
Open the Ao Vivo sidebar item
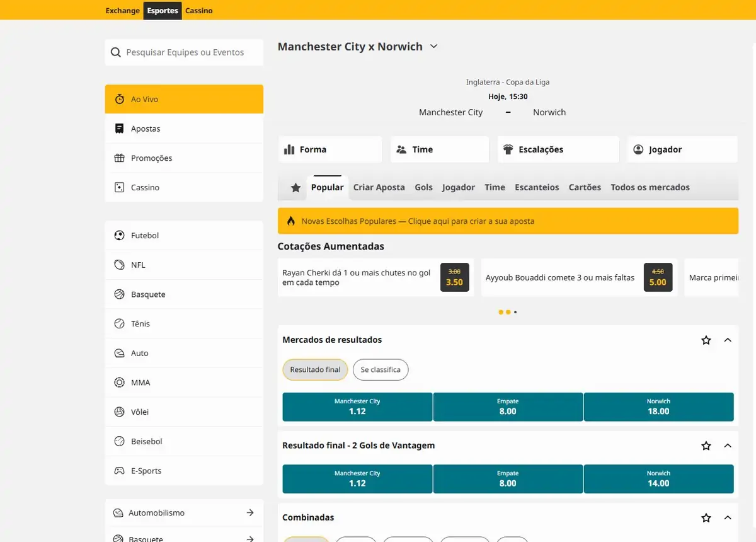pyautogui.click(x=184, y=99)
